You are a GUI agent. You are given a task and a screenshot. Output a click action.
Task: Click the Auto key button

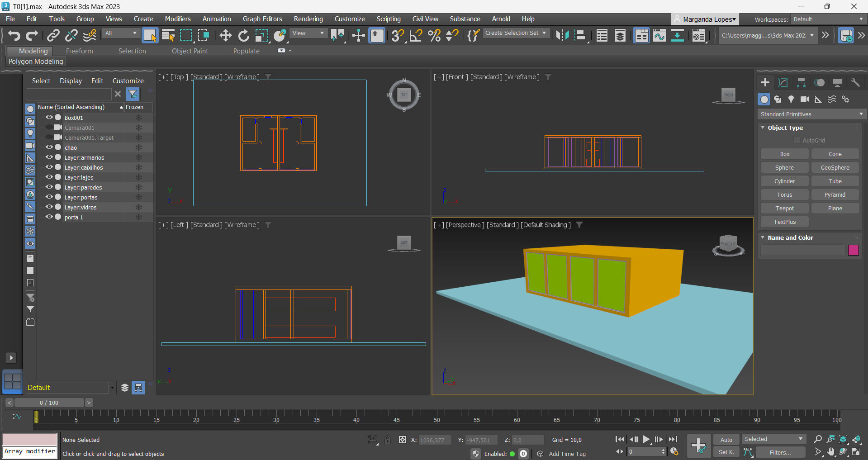pos(726,440)
